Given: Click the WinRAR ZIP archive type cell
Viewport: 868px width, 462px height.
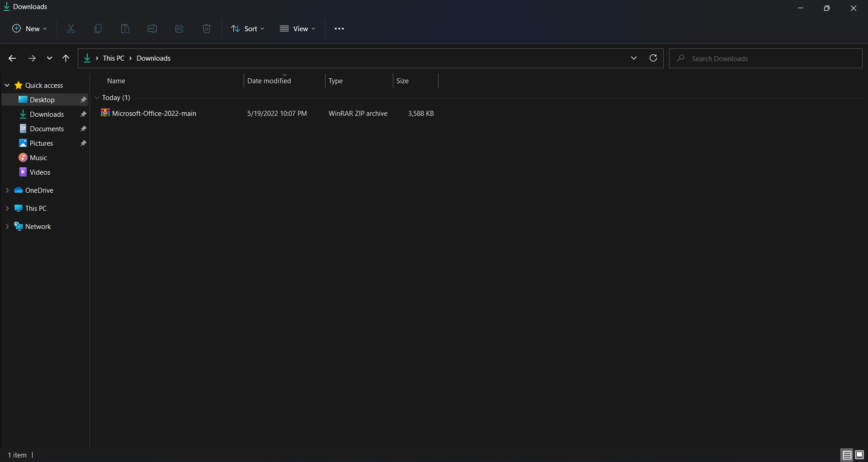Looking at the screenshot, I should pos(358,113).
